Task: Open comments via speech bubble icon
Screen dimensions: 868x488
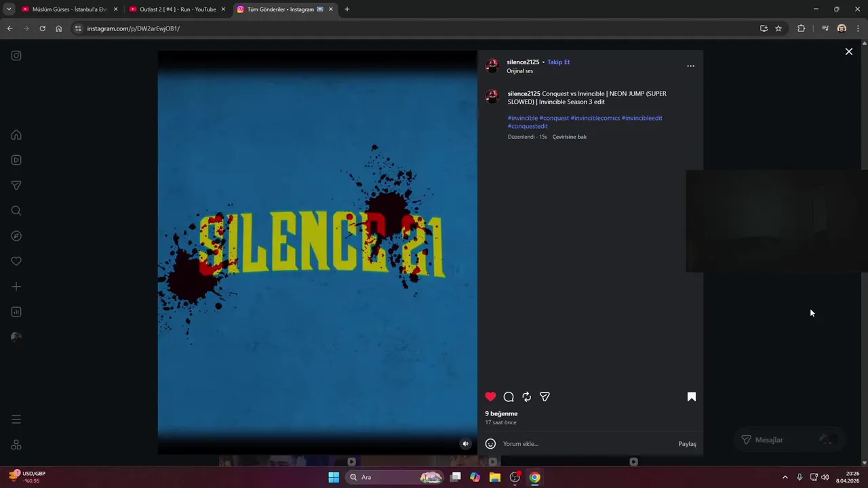Action: click(x=509, y=396)
